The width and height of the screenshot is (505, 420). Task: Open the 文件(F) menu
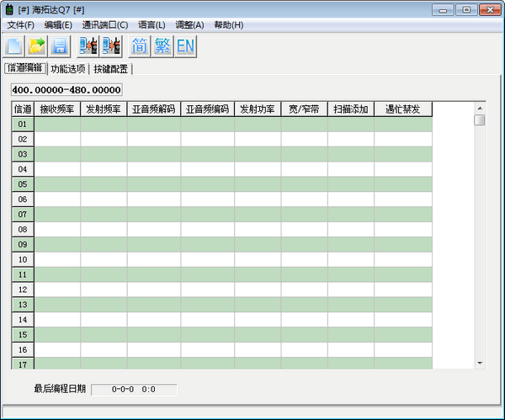click(x=21, y=25)
